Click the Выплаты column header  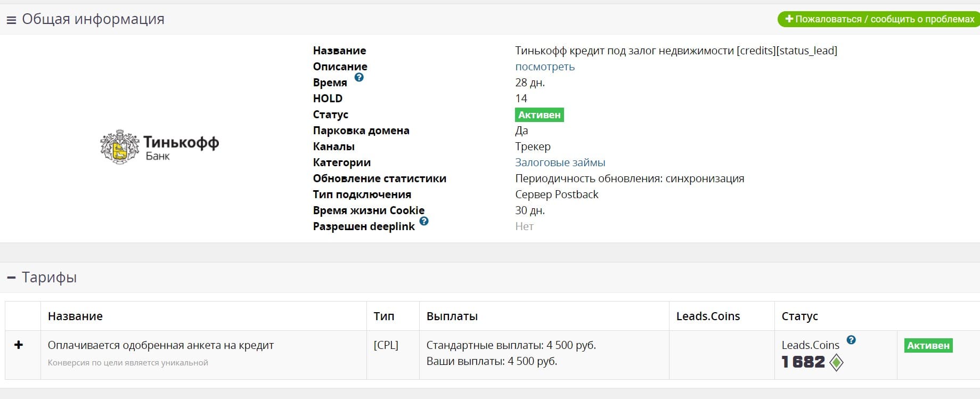452,316
